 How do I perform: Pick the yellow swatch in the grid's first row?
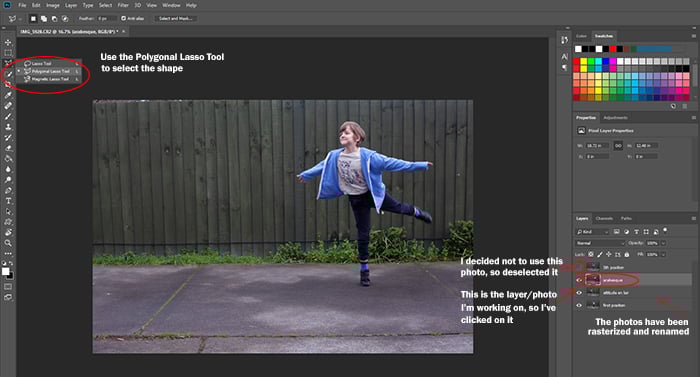click(x=584, y=61)
